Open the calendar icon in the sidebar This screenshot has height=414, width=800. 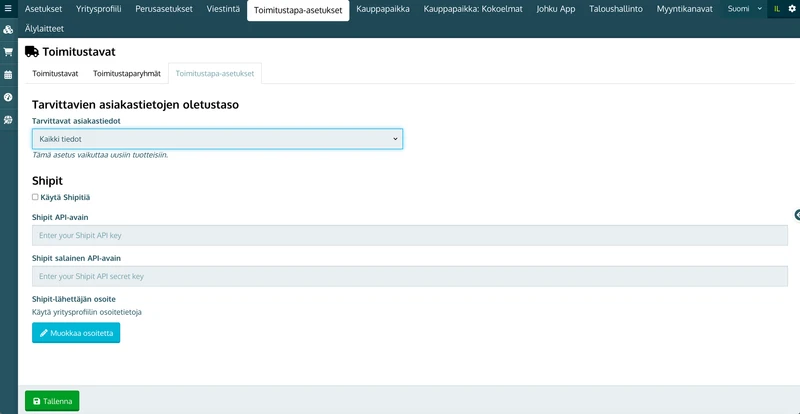pos(8,75)
